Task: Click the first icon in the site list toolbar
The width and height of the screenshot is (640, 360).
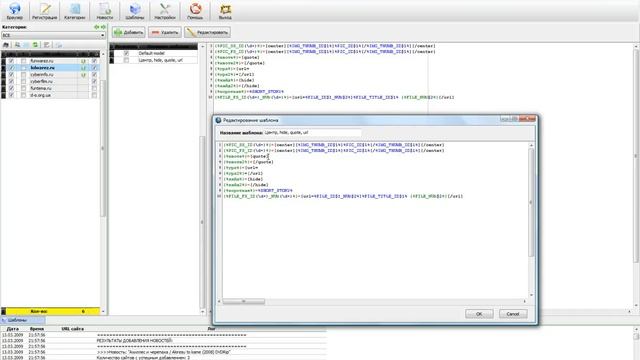Action: [6, 45]
